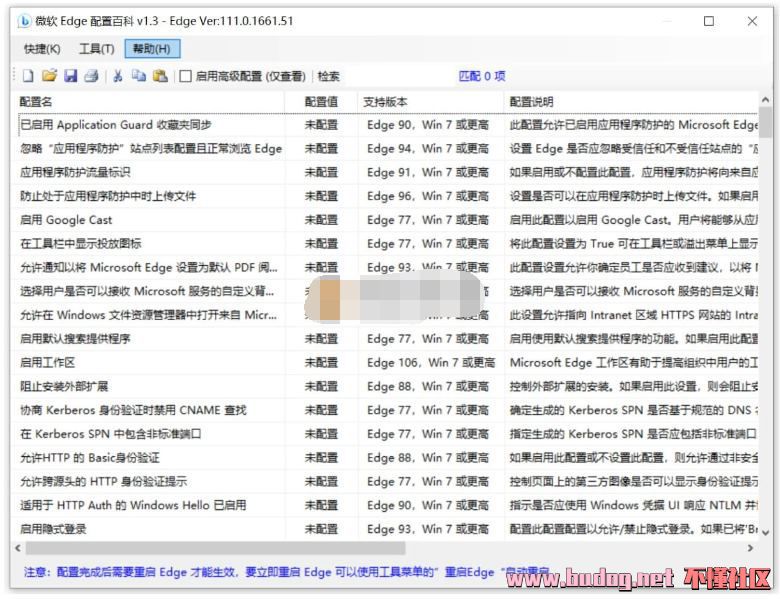
Task: Click 未配置 value in 启用 Google Cast row
Action: click(x=321, y=220)
